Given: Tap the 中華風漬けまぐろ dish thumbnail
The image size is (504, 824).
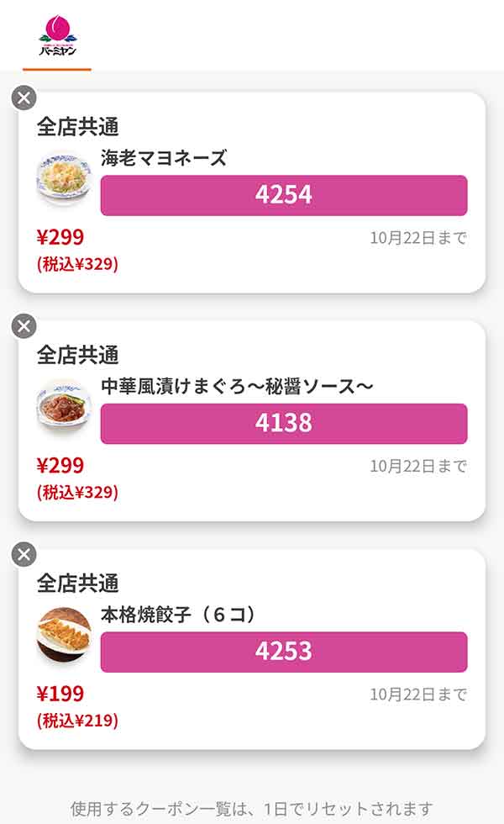Looking at the screenshot, I should click(64, 407).
